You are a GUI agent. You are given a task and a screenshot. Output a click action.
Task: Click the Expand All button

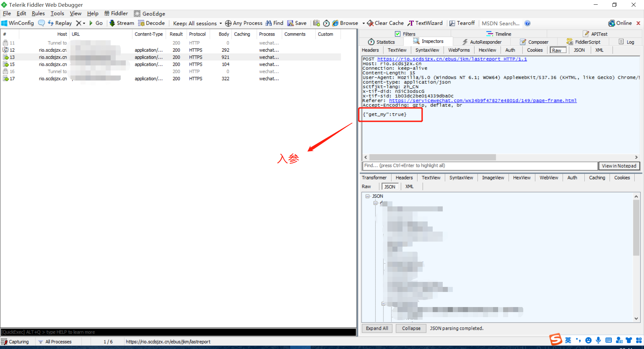click(377, 328)
